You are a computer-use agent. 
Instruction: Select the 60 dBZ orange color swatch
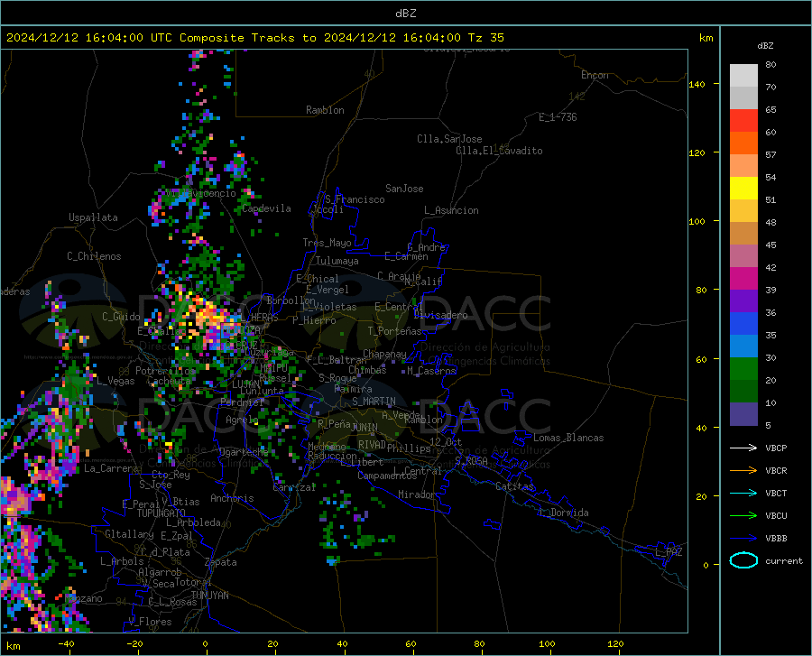743,143
